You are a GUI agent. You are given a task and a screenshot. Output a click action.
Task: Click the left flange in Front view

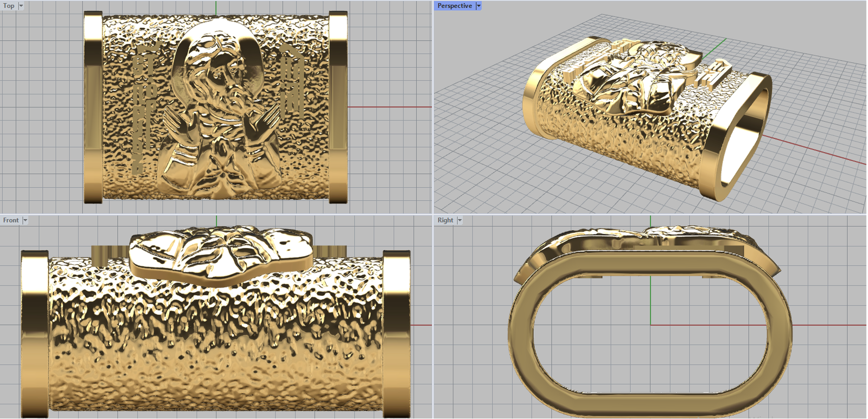[35, 334]
